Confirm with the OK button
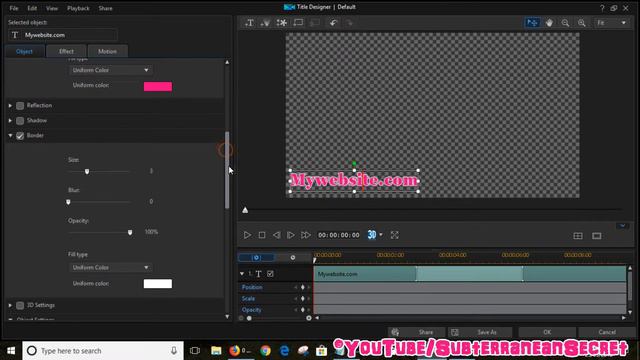Viewport: 640px width, 360px height. coord(547,332)
